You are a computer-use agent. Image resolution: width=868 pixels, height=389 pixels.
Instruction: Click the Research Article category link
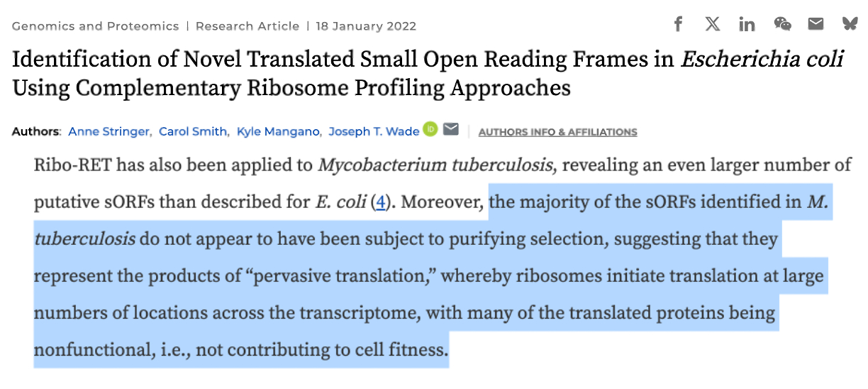coord(247,26)
